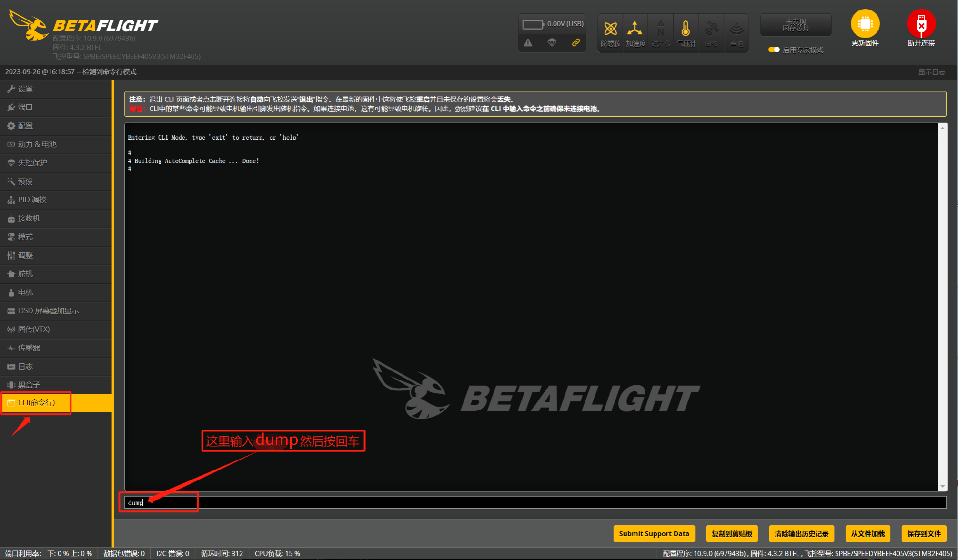Open the PID 调校 tab
Image resolution: width=958 pixels, height=560 pixels.
click(32, 200)
